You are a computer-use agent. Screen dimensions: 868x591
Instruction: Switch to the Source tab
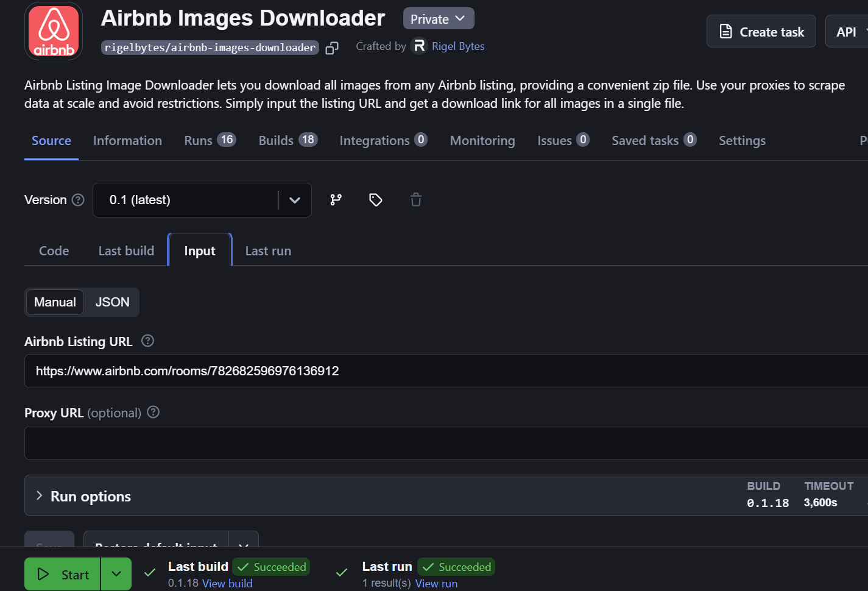point(51,141)
